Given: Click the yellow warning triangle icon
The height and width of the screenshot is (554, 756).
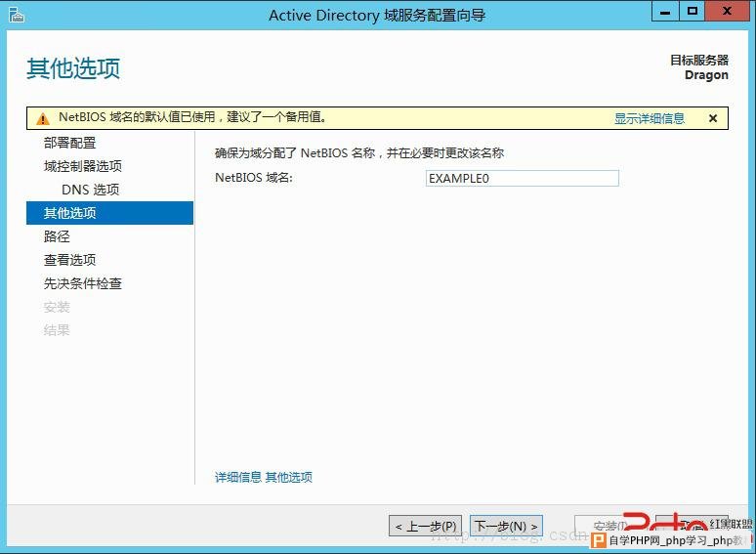Looking at the screenshot, I should 43,118.
